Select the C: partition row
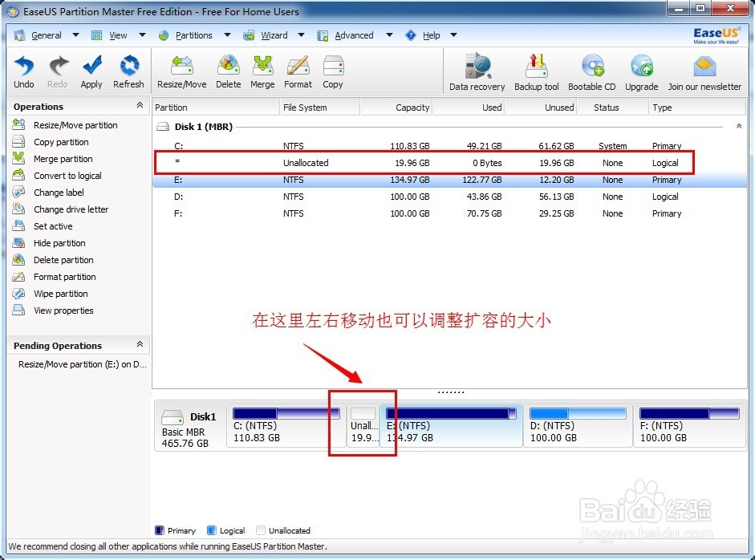Screen dimensions: 755x560 click(449, 146)
